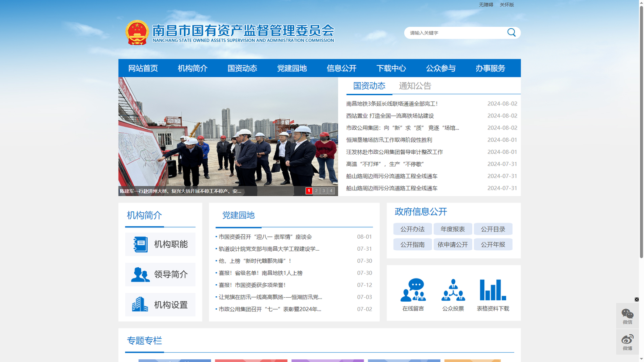Click 关怀版 link at top
The image size is (644, 362).
[507, 4]
